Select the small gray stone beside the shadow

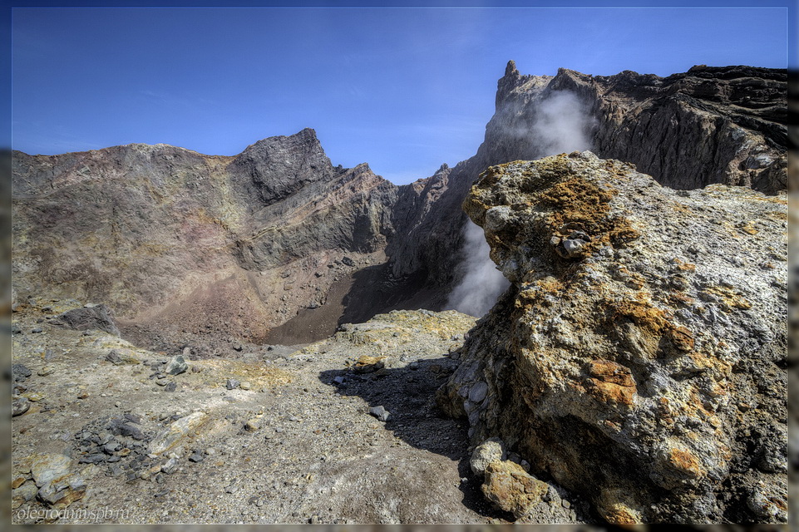tap(378, 412)
